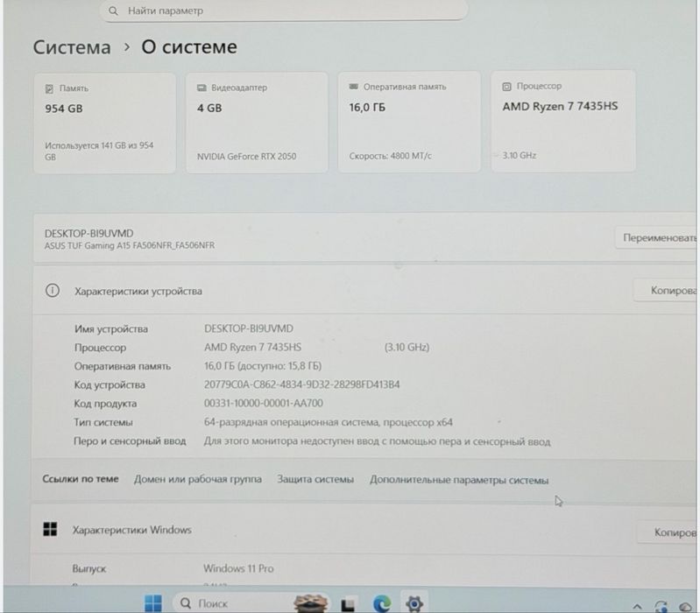Click the 'Выпуск' label
The image size is (700, 613).
click(89, 569)
